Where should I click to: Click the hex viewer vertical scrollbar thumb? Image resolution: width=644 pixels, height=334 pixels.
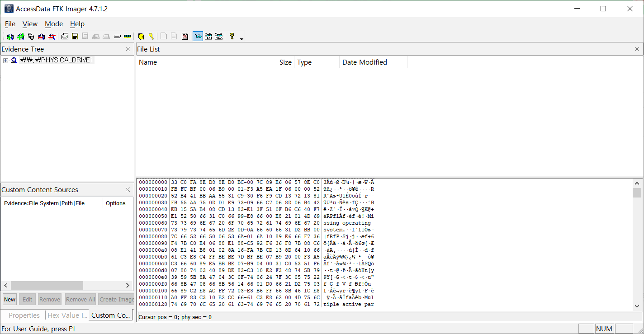pos(637,193)
